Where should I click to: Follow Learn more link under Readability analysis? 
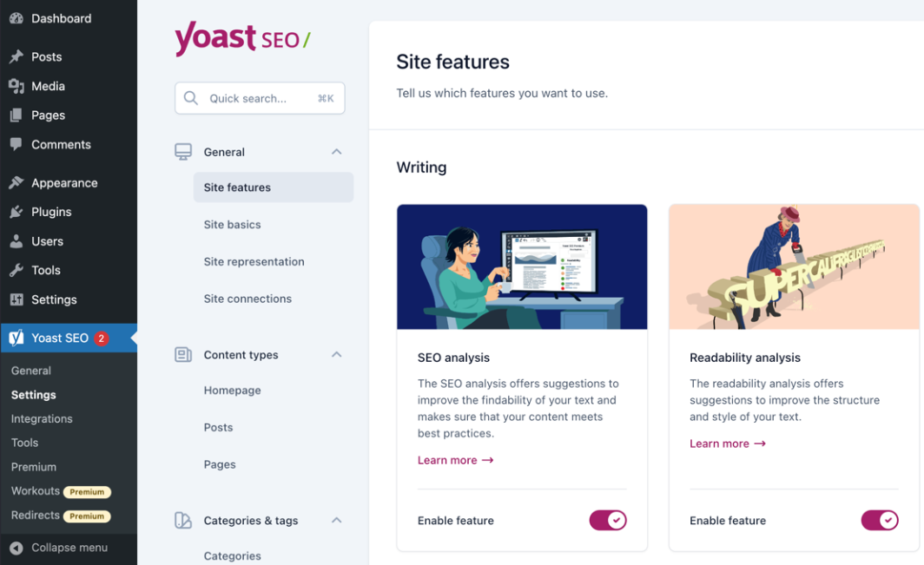[x=728, y=443]
